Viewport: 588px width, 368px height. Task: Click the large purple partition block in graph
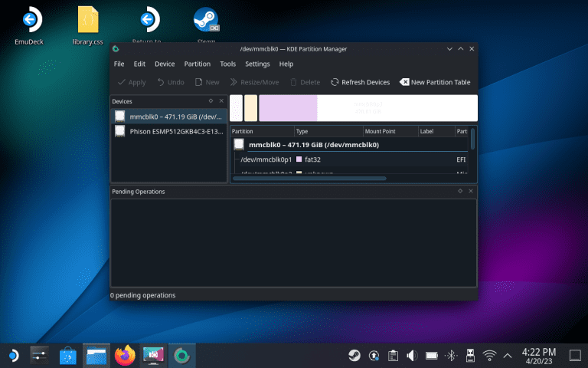pos(288,108)
